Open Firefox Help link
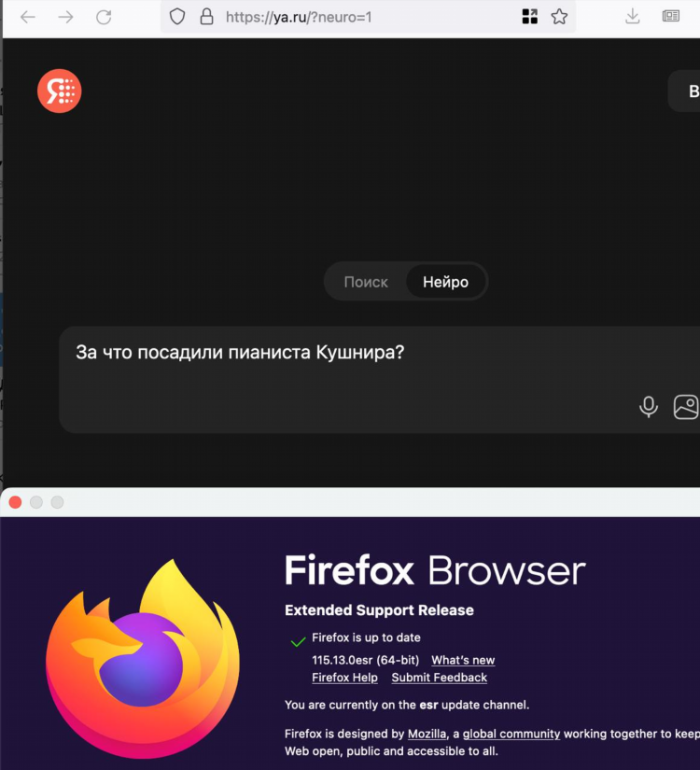The image size is (700, 770). (x=344, y=678)
